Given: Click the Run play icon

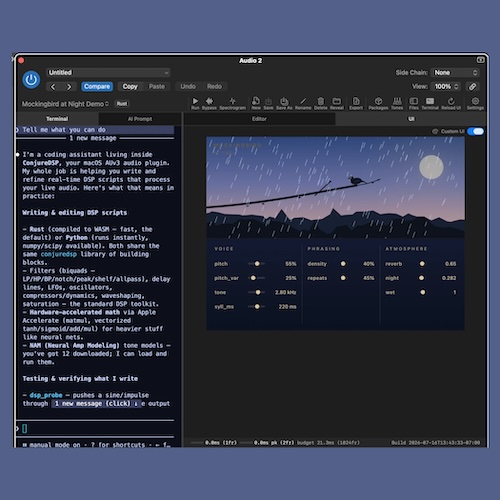Looking at the screenshot, I should point(195,101).
